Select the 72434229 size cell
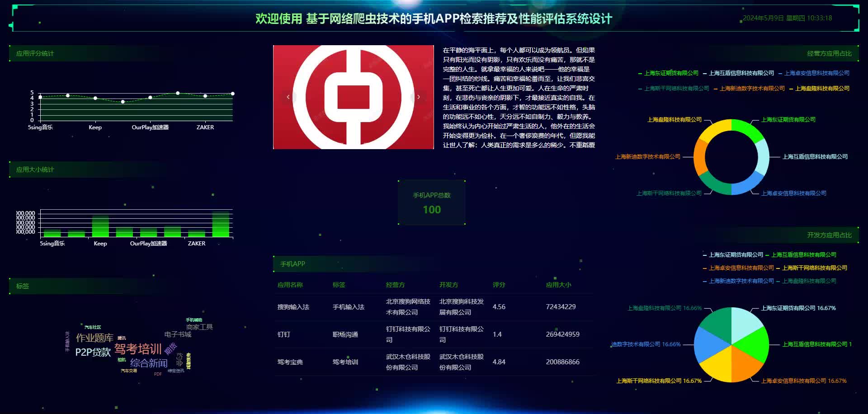Image resolution: width=868 pixels, height=414 pixels. [x=561, y=307]
